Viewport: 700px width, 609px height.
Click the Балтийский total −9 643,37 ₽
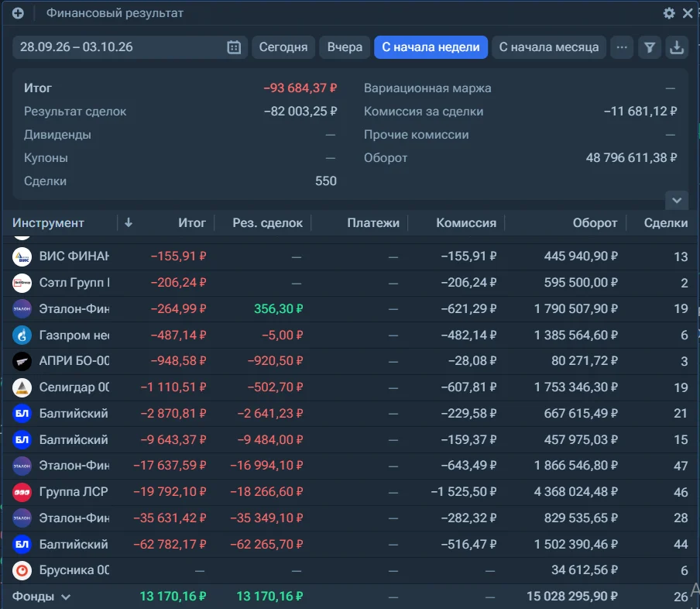pos(173,439)
